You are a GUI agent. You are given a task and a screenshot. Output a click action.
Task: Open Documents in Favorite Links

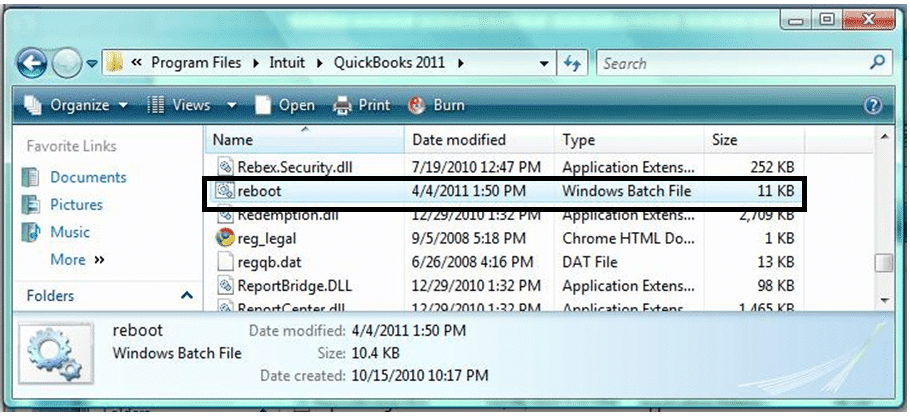pos(88,177)
